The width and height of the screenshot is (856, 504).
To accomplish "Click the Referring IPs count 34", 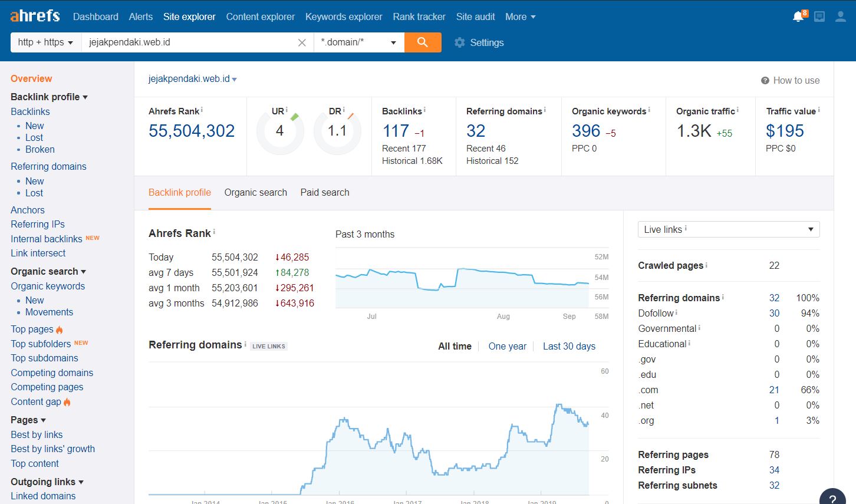I will (x=774, y=470).
